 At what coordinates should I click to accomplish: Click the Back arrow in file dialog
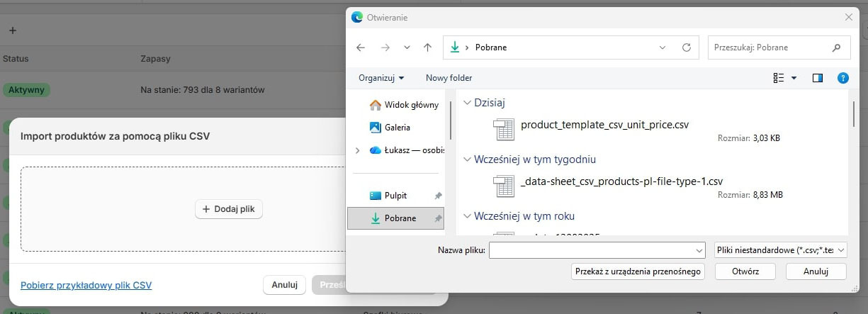pyautogui.click(x=361, y=47)
